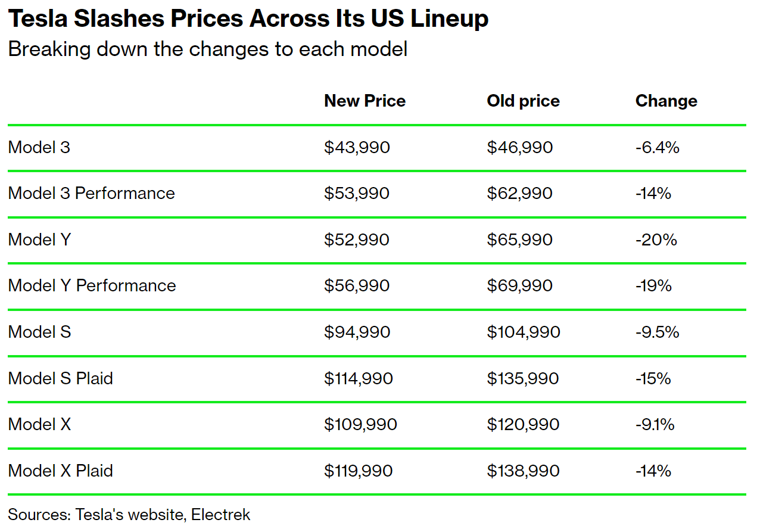Click the 'Model X Plaid' row label
The width and height of the screenshot is (757, 532).
pyautogui.click(x=61, y=471)
